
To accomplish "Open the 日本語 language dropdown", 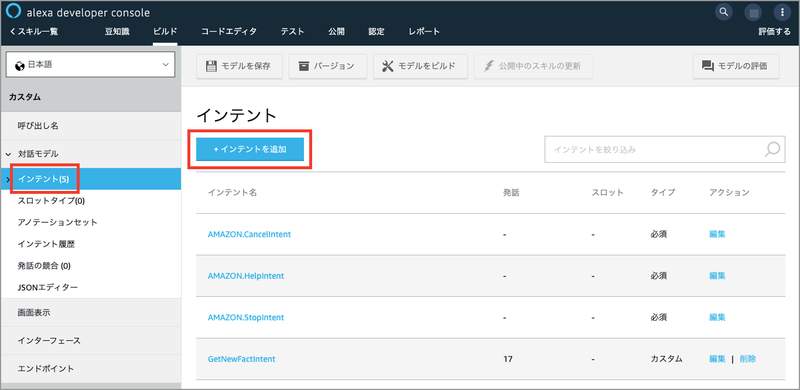I will pyautogui.click(x=90, y=65).
